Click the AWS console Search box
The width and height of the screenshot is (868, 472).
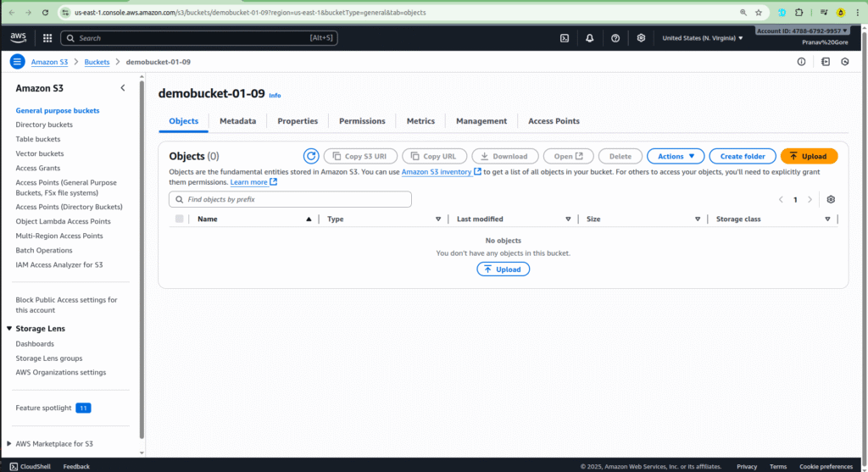pyautogui.click(x=199, y=38)
